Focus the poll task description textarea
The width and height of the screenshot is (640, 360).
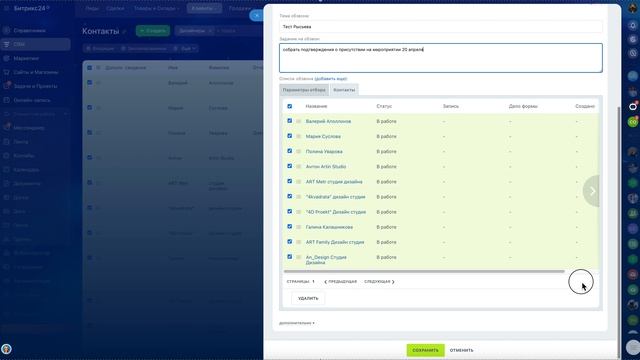(441, 58)
